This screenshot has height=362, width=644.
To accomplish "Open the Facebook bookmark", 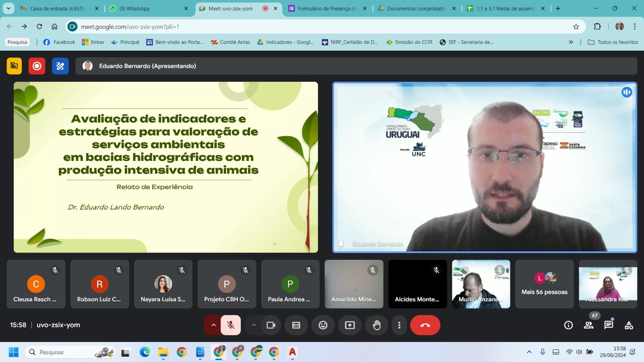I will point(59,42).
